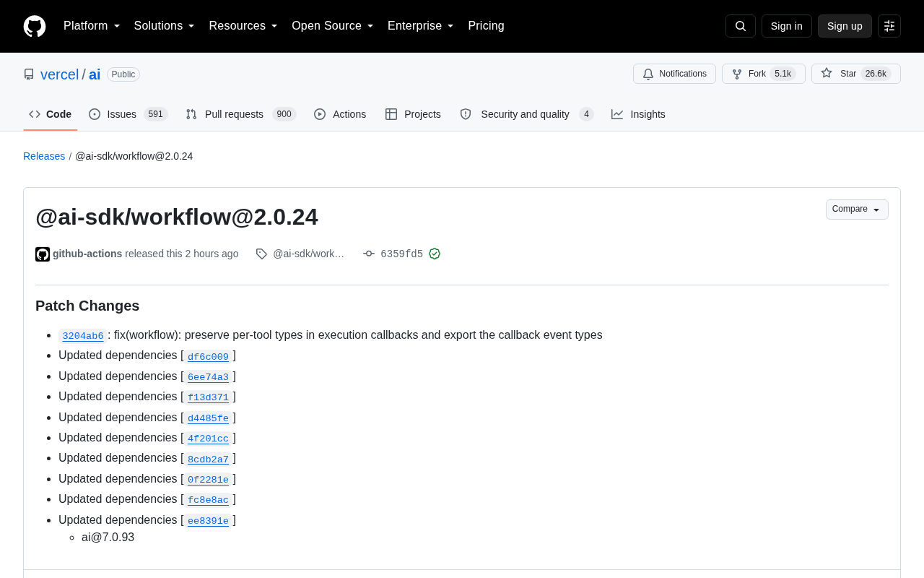Switch to the Pull requests tab

pos(240,114)
